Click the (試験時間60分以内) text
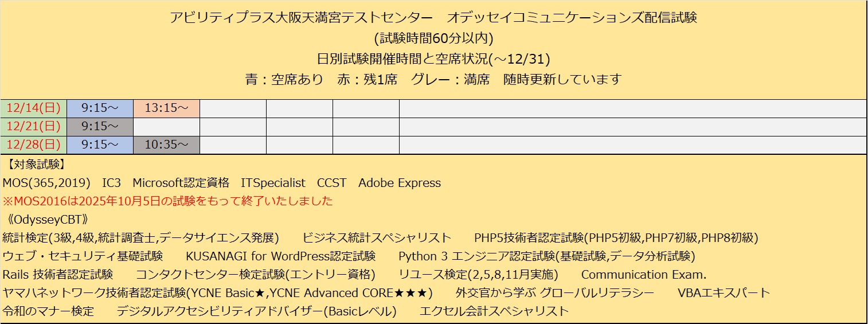868x324 pixels. click(433, 38)
